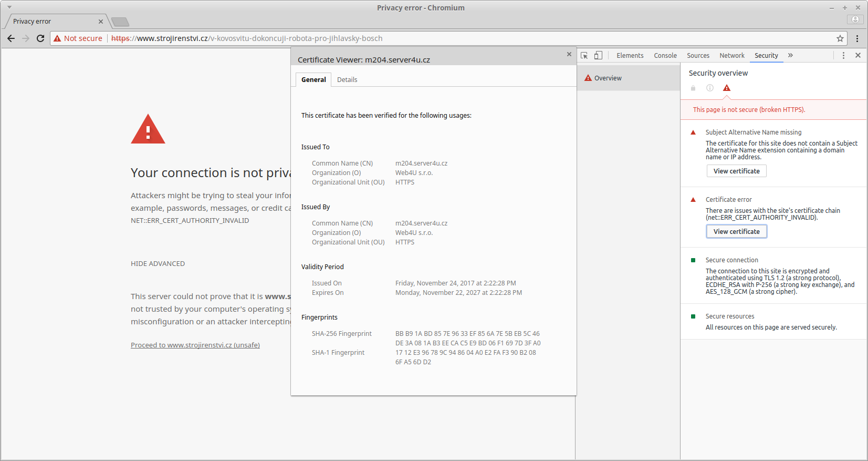Click the large red warning triangle on page

click(x=148, y=129)
